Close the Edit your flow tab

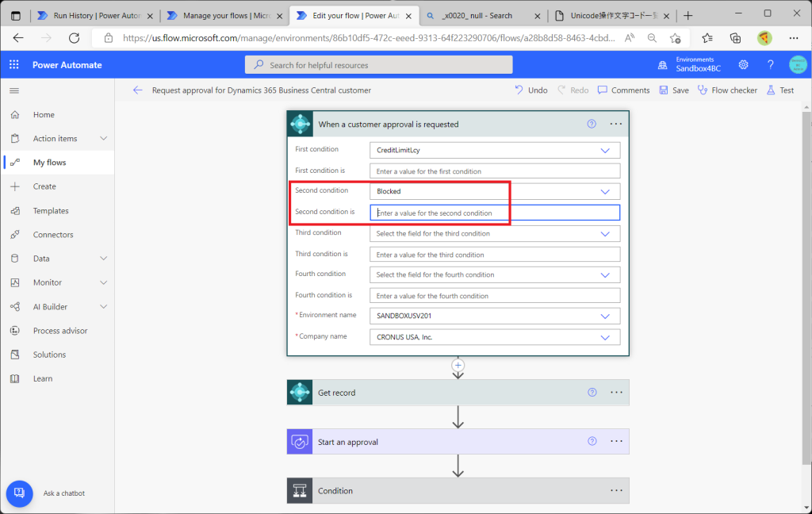tap(408, 16)
